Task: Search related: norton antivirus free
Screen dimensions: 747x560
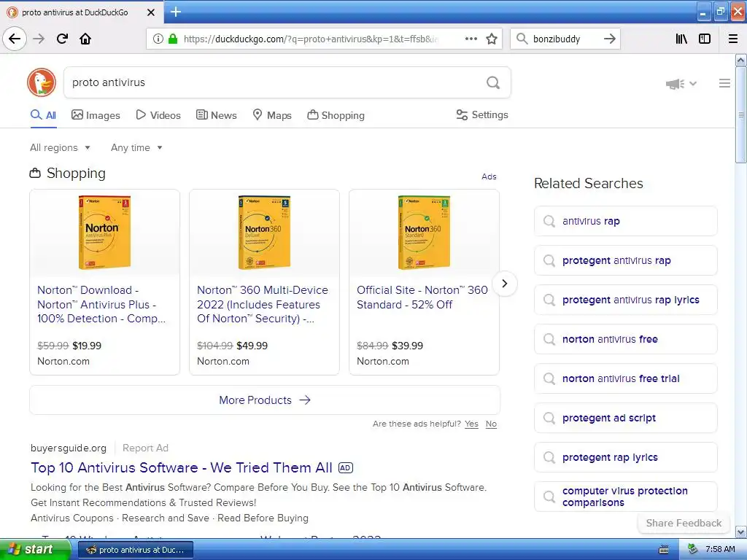Action: 625,339
